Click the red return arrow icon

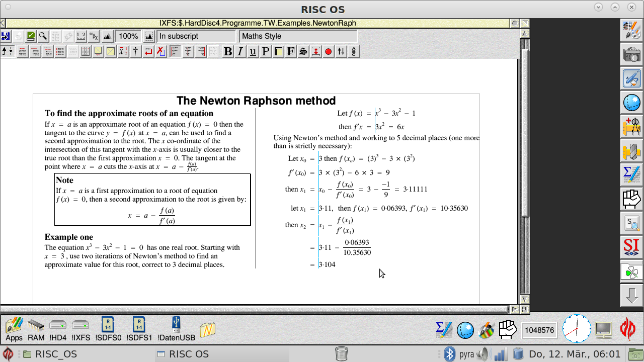click(148, 51)
